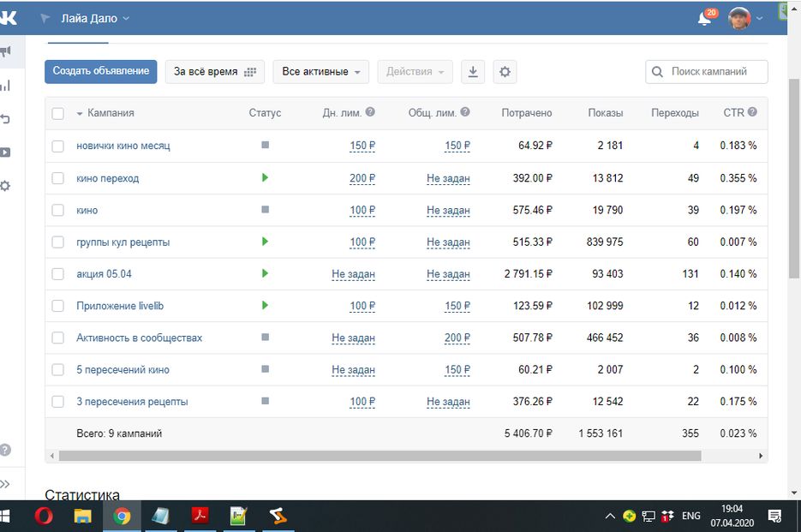Viewport: 801px width, 532px height.
Task: Open table settings gear icon
Action: tap(505, 72)
